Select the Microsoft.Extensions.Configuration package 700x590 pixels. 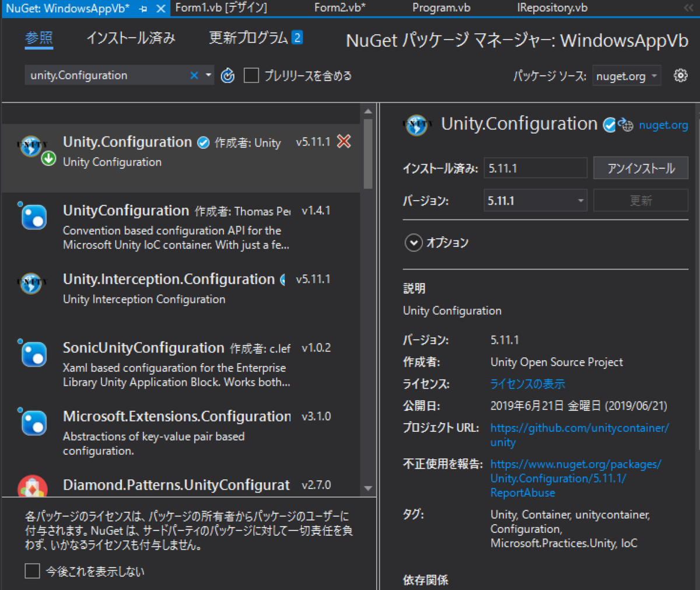click(181, 432)
